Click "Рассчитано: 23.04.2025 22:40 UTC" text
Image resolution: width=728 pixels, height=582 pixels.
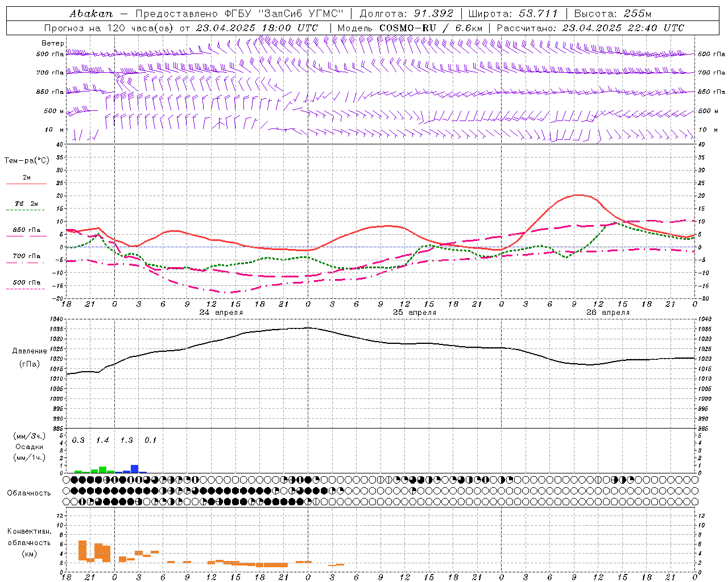click(x=590, y=28)
